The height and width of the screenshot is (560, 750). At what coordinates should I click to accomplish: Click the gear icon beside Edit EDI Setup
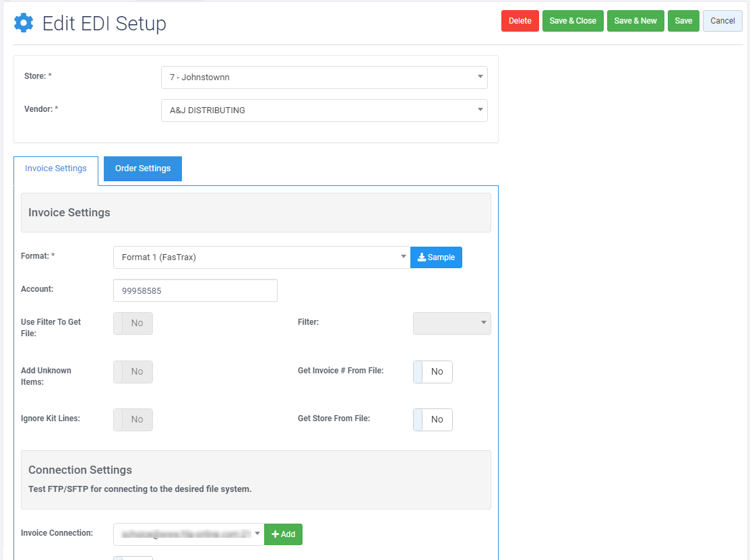tap(24, 24)
